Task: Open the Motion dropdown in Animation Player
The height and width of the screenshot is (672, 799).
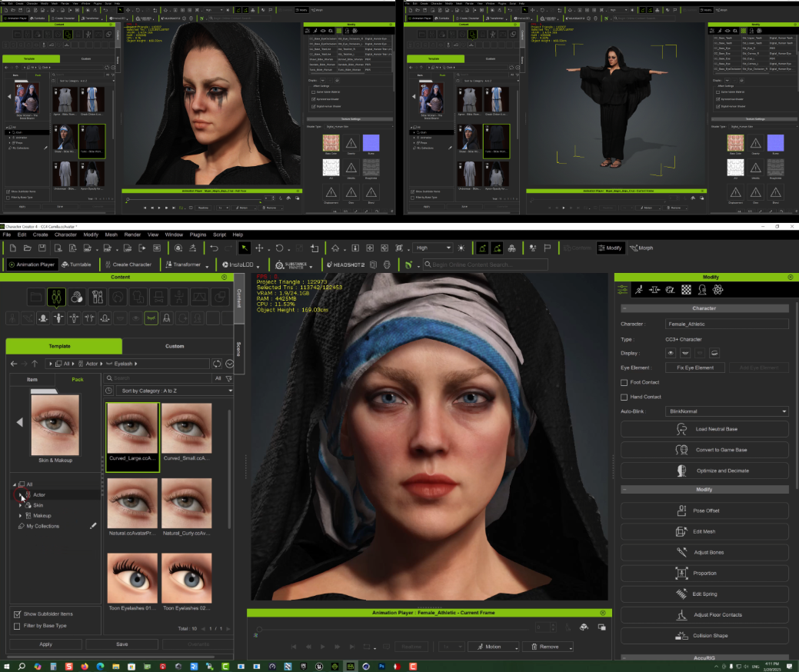Action: [493, 647]
